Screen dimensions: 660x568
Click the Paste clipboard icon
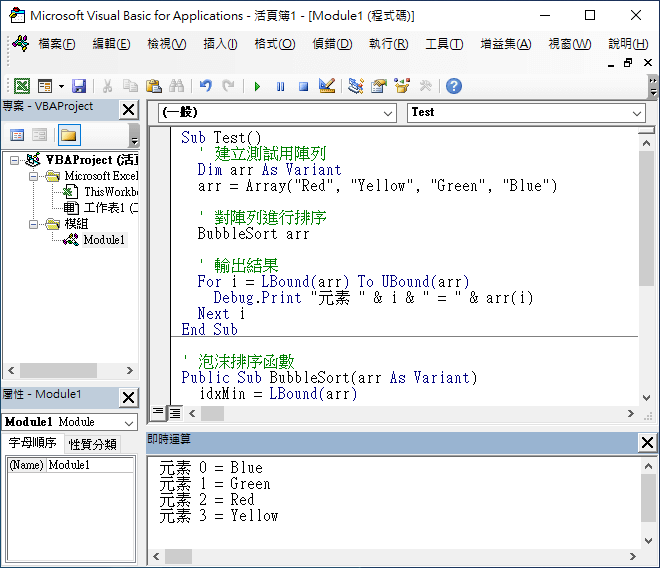154,86
